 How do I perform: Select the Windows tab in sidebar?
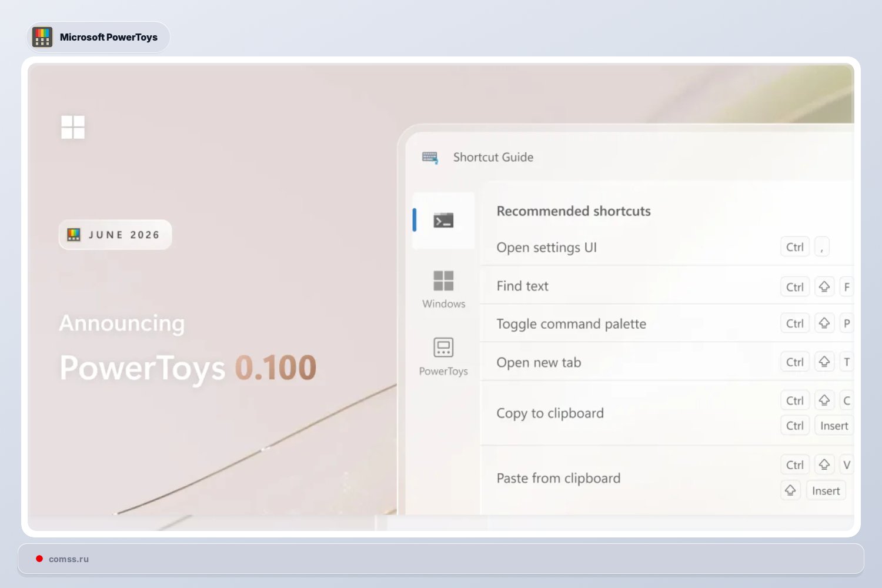[x=443, y=289]
